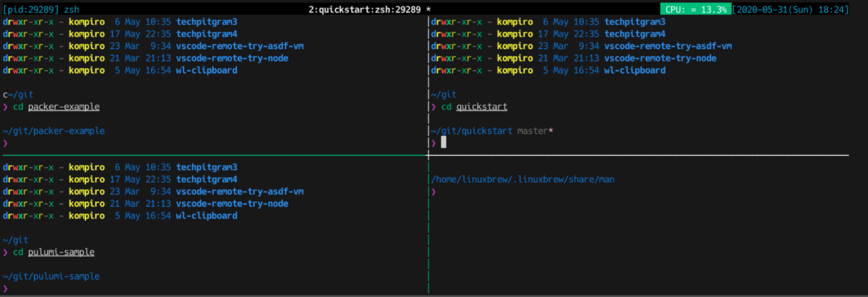Viewport: 868px width, 297px height.
Task: Click the ~/git line above cd pulumi-sample
Action: click(16, 240)
